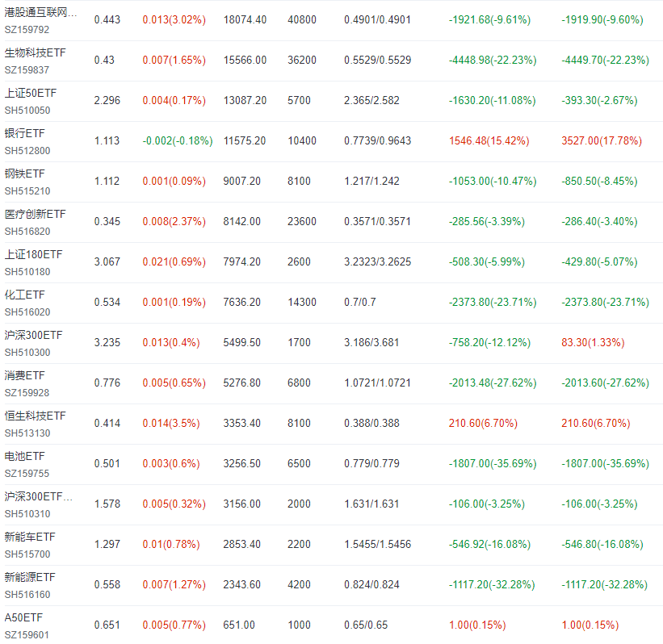Click the holding quantity 40800

pyautogui.click(x=302, y=20)
